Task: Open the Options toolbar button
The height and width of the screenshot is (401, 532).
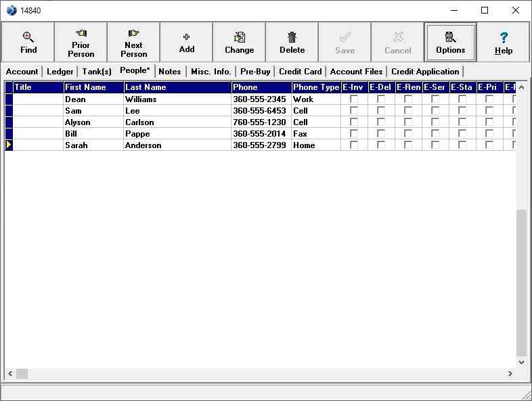Action: coord(450,43)
